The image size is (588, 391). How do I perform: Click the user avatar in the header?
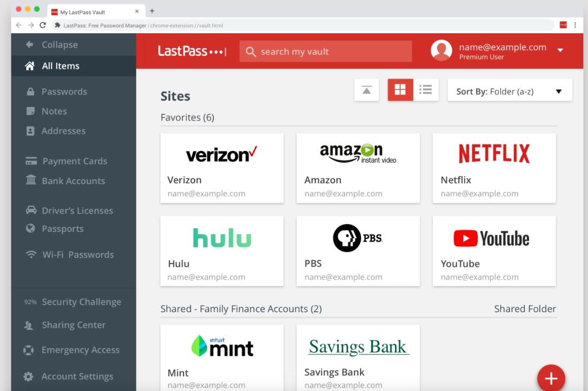(x=441, y=50)
